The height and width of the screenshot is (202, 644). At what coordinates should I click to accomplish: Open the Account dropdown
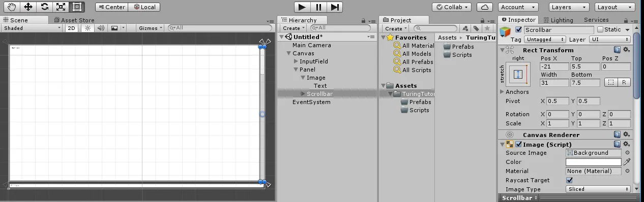pos(518,7)
